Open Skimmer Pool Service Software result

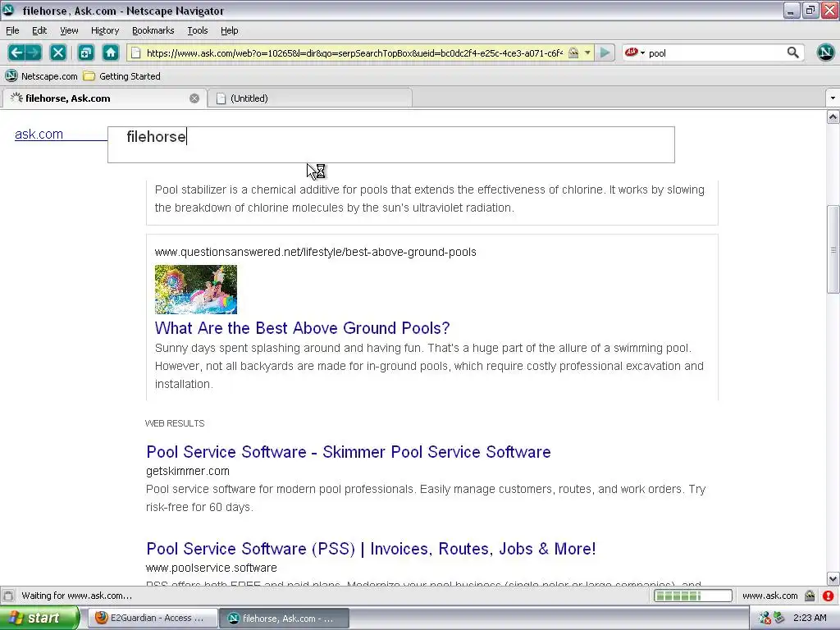tap(348, 452)
